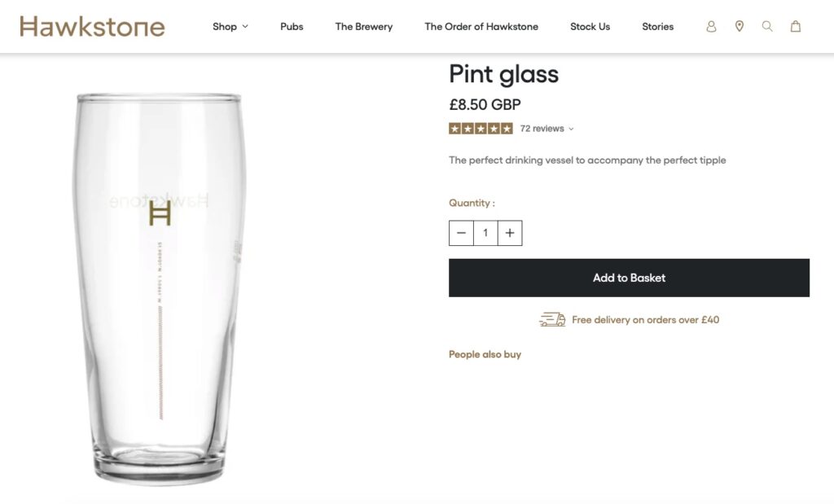Image resolution: width=834 pixels, height=504 pixels.
Task: Open the search magnifier icon
Action: [766, 26]
